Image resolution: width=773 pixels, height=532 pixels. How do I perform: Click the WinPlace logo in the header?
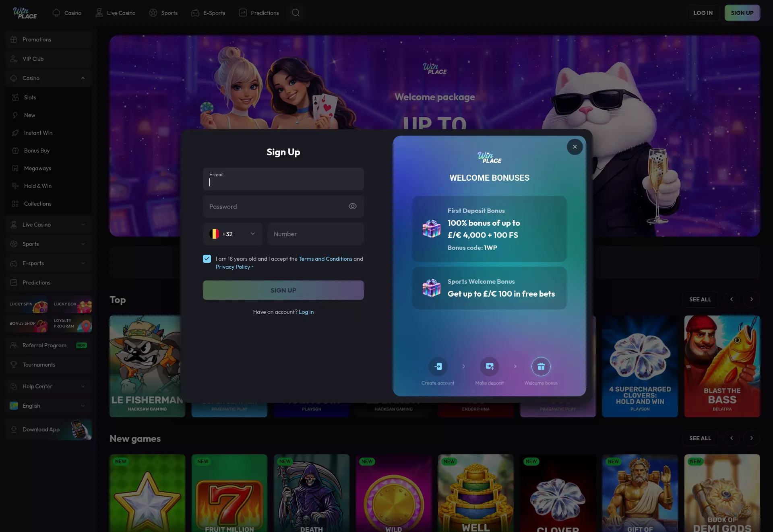pos(25,13)
